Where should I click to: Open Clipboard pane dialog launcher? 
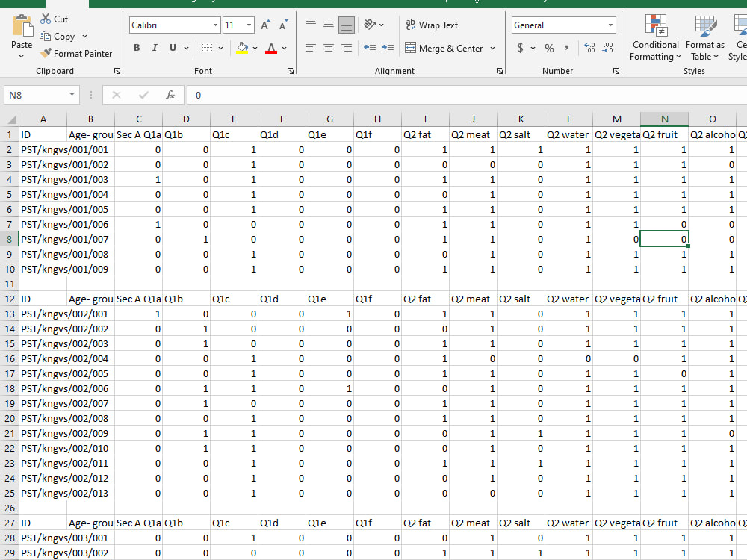point(117,71)
